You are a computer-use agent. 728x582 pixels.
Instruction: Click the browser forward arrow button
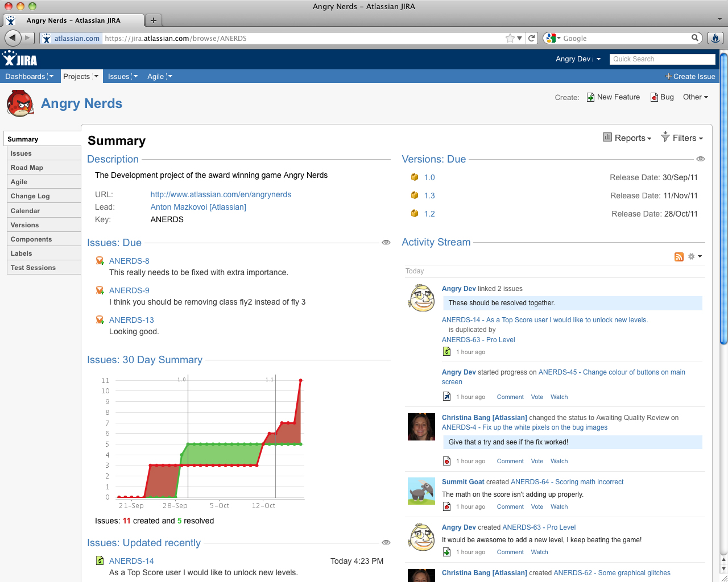[x=28, y=38]
